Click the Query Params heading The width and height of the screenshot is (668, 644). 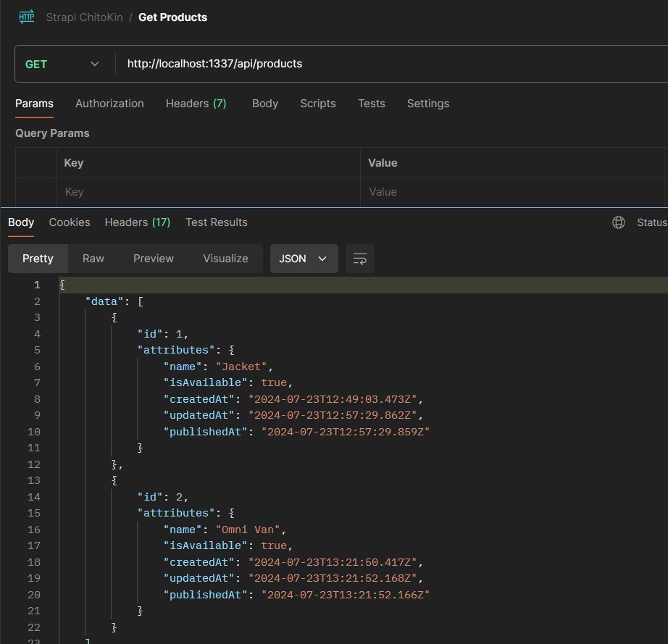(52, 133)
